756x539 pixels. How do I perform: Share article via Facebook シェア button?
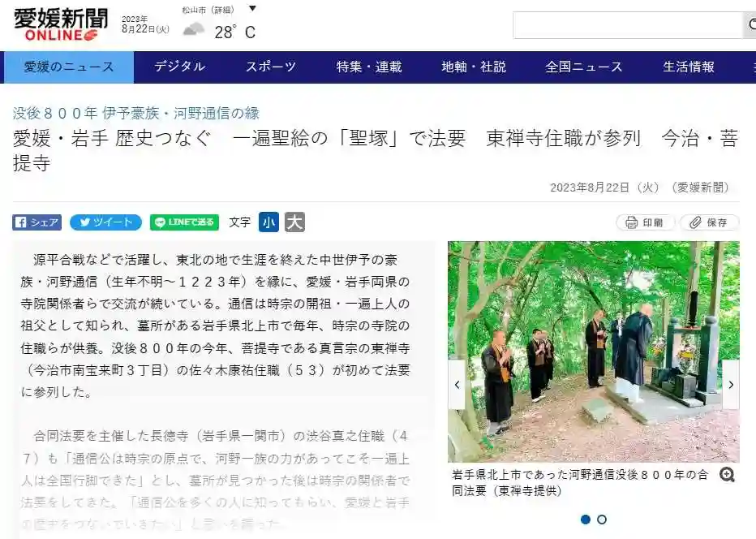[37, 222]
